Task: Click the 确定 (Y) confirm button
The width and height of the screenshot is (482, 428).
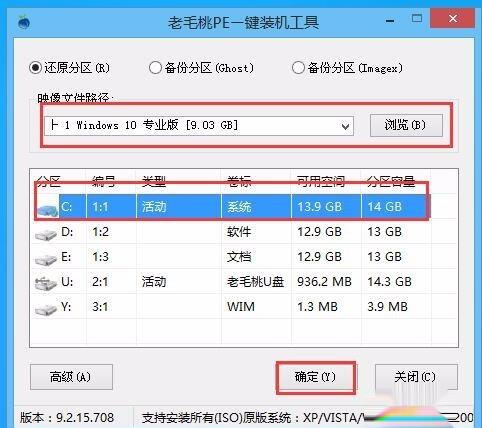Action: tap(315, 377)
